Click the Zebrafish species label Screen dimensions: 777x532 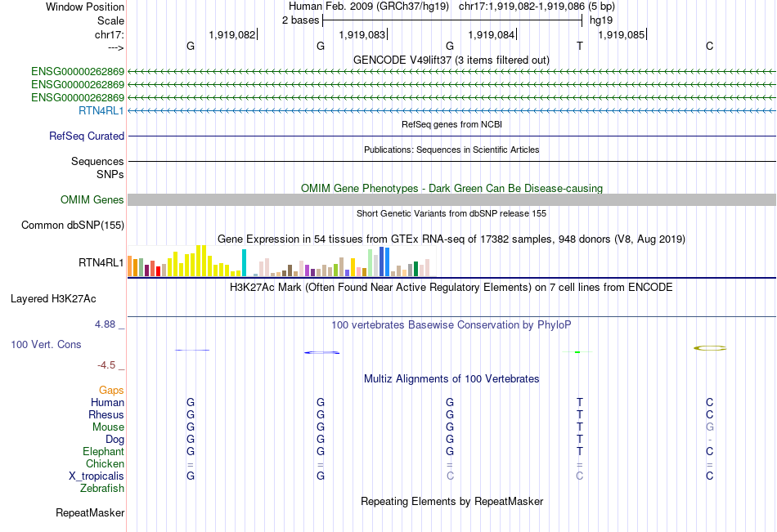coord(102,488)
